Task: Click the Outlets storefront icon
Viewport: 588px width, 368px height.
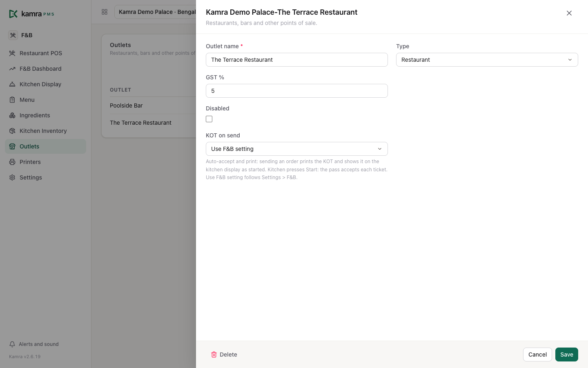Action: [x=12, y=146]
